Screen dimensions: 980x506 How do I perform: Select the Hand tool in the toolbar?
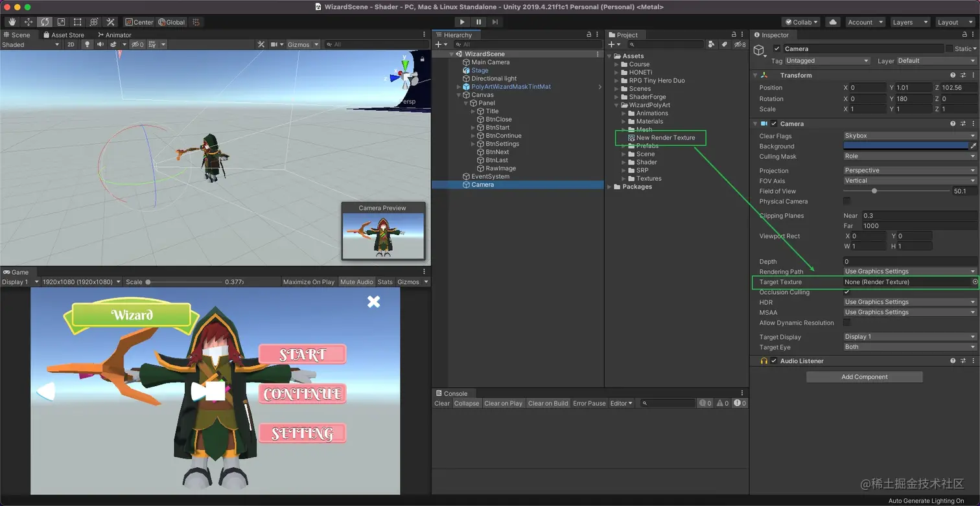12,22
